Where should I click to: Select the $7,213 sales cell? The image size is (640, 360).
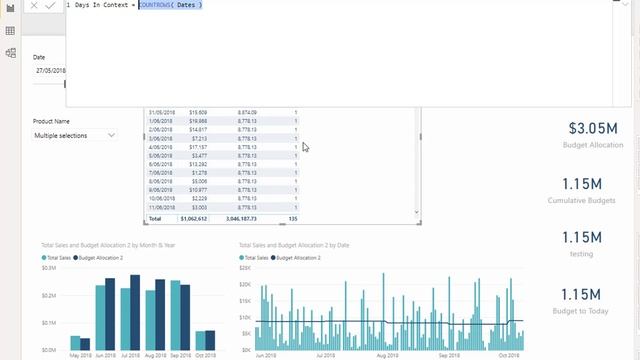click(200, 138)
